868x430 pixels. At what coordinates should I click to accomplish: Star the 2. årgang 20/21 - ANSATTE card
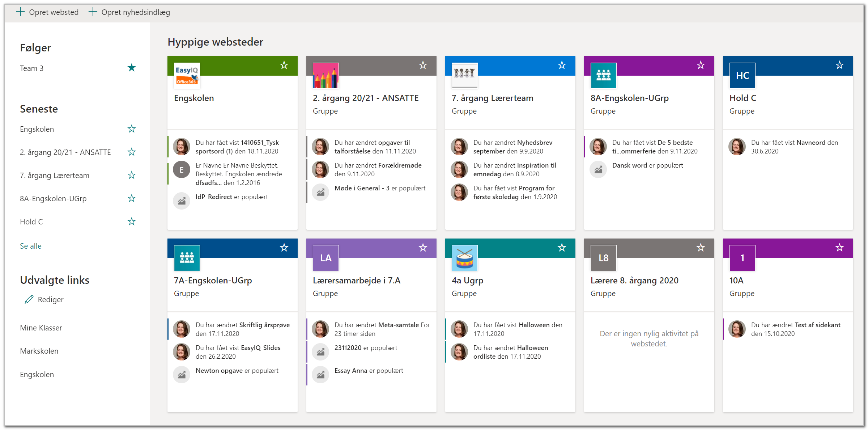pos(423,65)
